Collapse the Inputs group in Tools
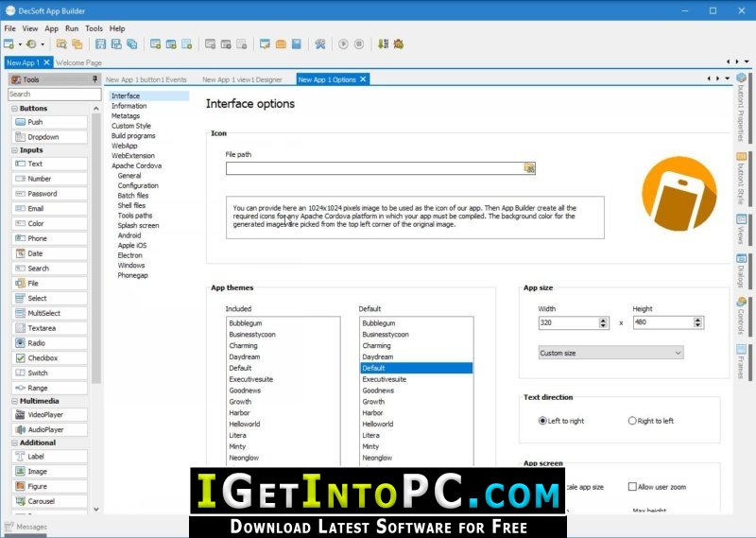Image resolution: width=756 pixels, height=538 pixels. (x=14, y=150)
